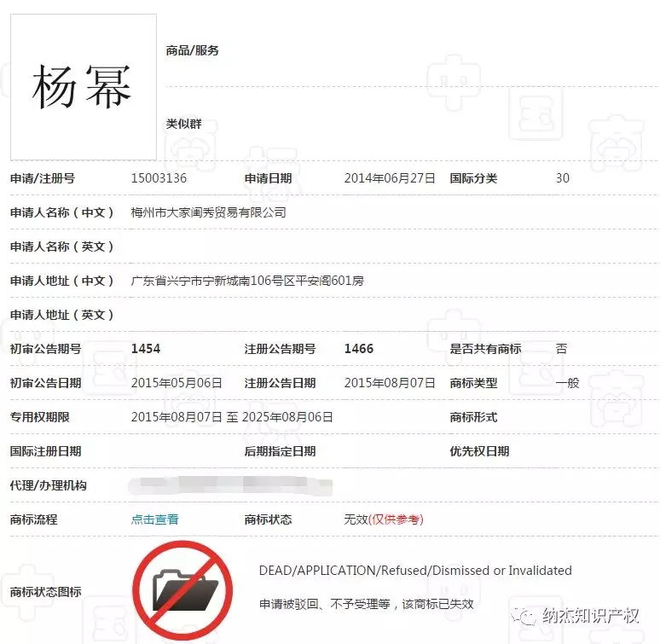660x644 pixels.
Task: Select registration number 15003136
Action: 159,178
